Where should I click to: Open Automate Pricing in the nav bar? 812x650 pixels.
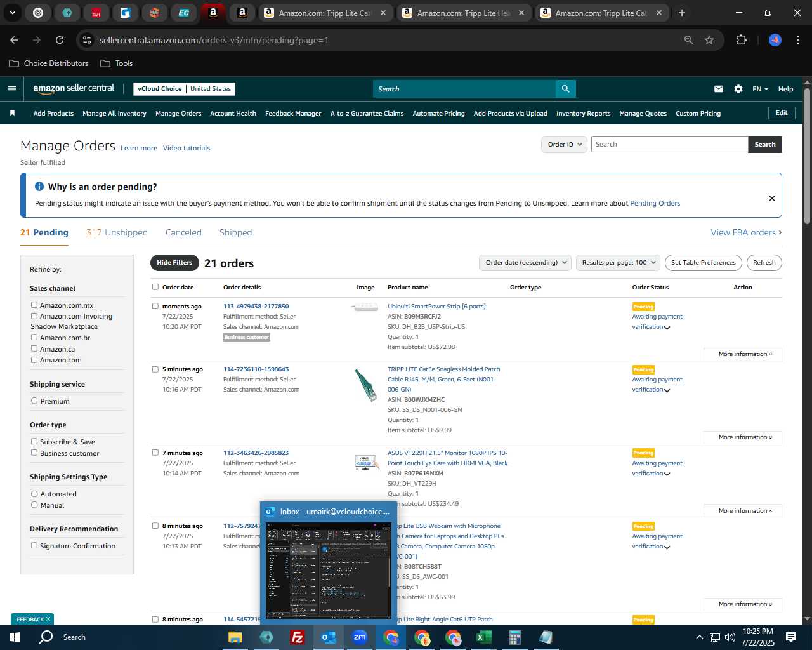438,114
